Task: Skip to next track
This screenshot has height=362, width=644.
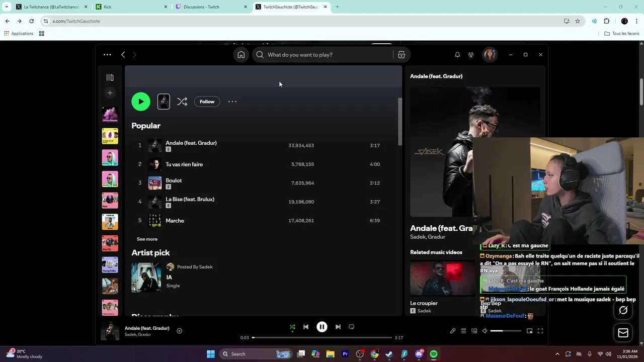Action: click(x=338, y=327)
